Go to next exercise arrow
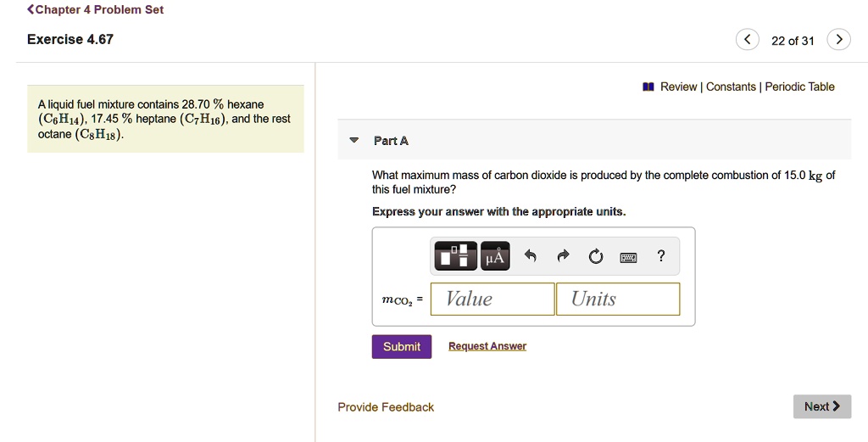The width and height of the screenshot is (868, 442). pos(837,40)
